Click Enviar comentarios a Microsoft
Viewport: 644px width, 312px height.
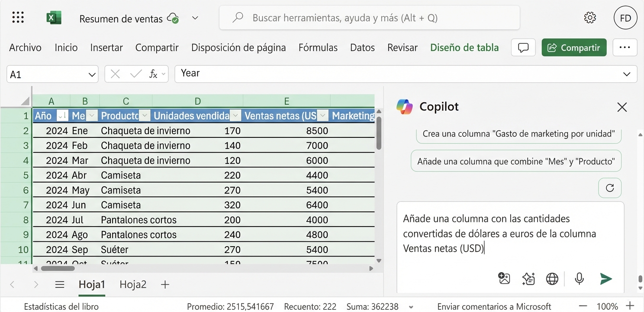pos(494,306)
